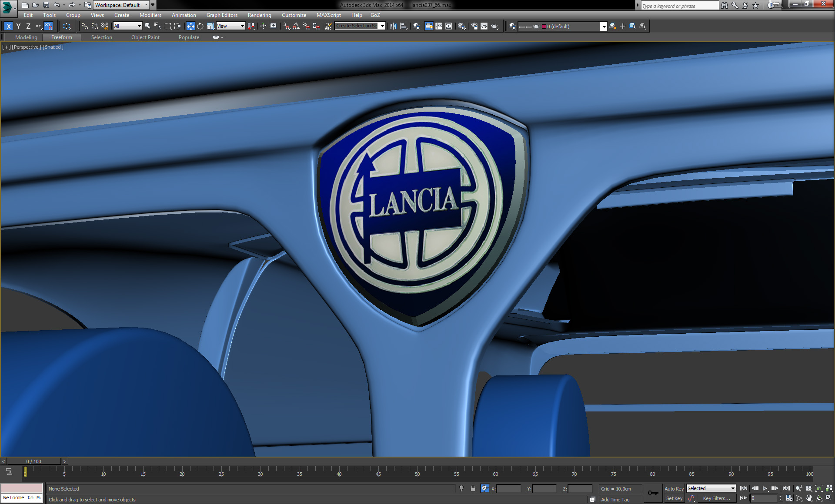Activate the Select and Uniform Scale tool

pos(210,26)
